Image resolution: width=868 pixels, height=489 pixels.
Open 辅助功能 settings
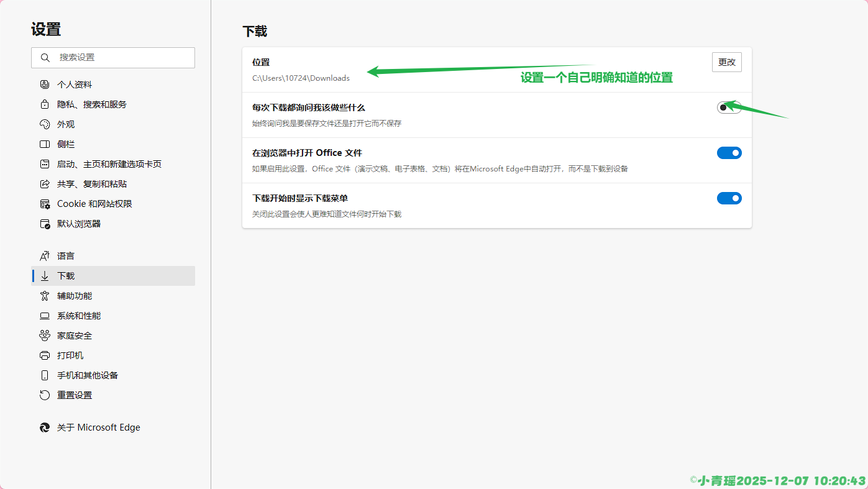tap(113, 296)
